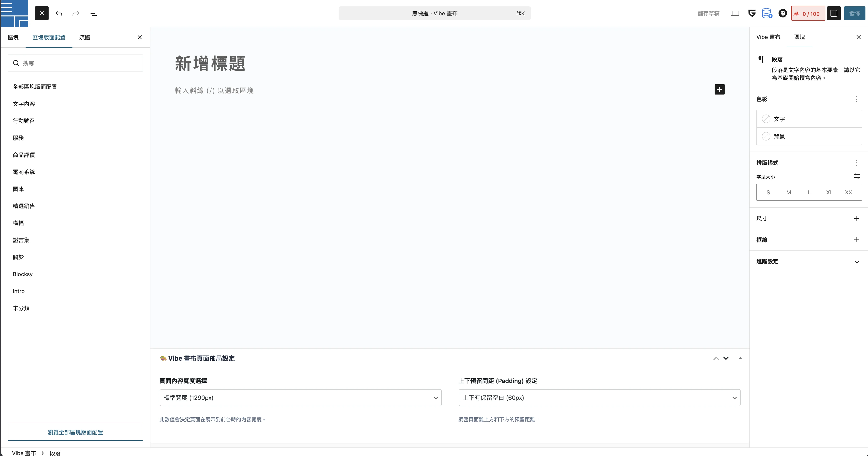Viewport: 868px width, 456px height.
Task: Open custom font size settings icon
Action: [x=856, y=176]
